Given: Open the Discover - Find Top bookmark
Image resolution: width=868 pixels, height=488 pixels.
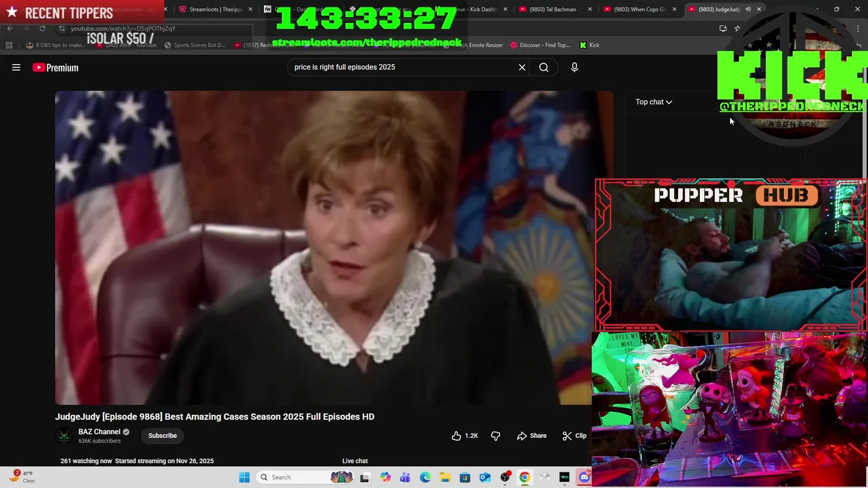Looking at the screenshot, I should (x=540, y=45).
